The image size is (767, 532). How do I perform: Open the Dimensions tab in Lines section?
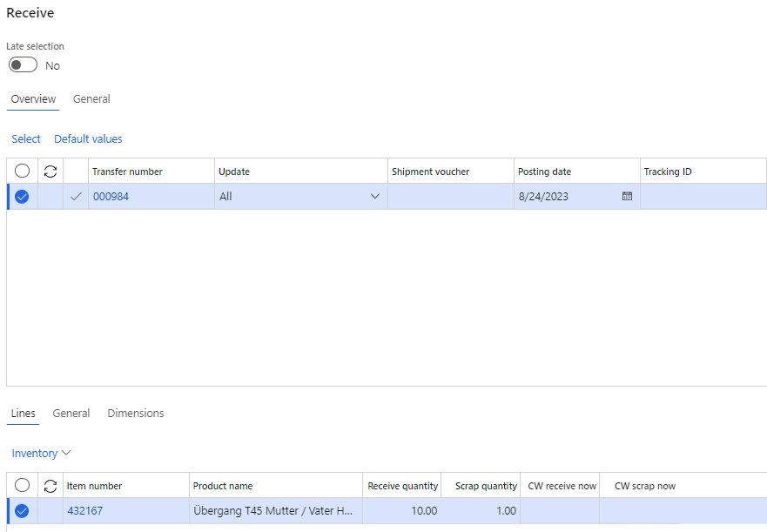coord(135,413)
